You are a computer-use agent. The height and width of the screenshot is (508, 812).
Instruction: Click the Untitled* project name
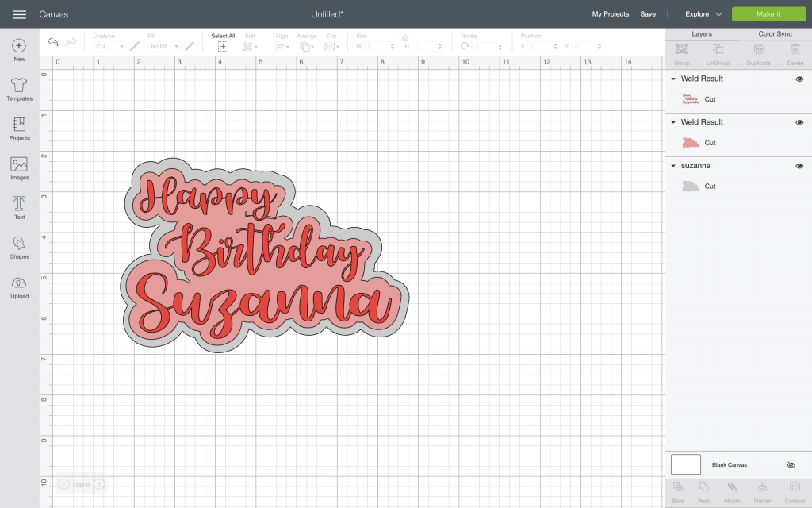point(327,14)
